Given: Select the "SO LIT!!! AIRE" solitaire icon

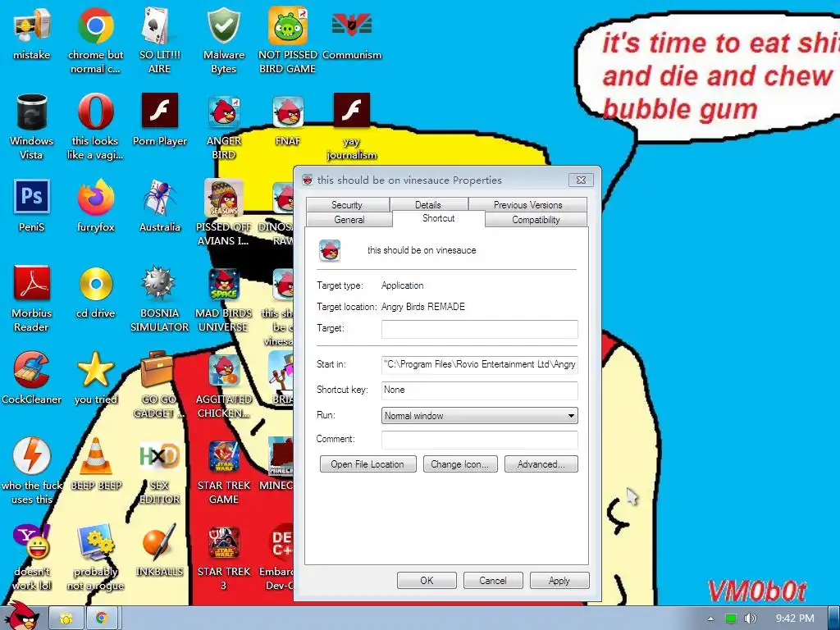Looking at the screenshot, I should pyautogui.click(x=159, y=40).
